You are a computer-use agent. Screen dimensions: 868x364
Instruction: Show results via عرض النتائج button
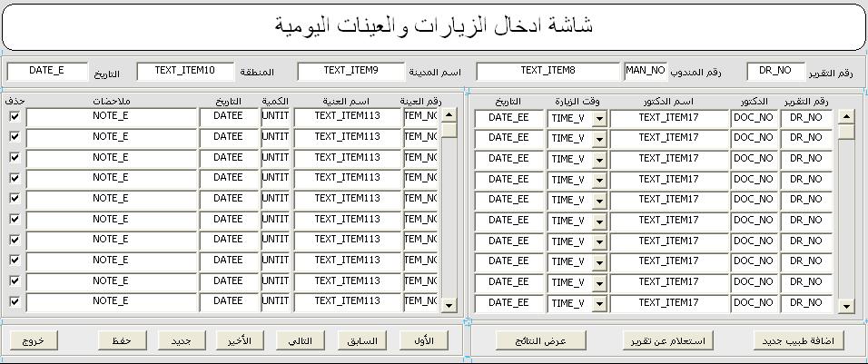click(541, 340)
